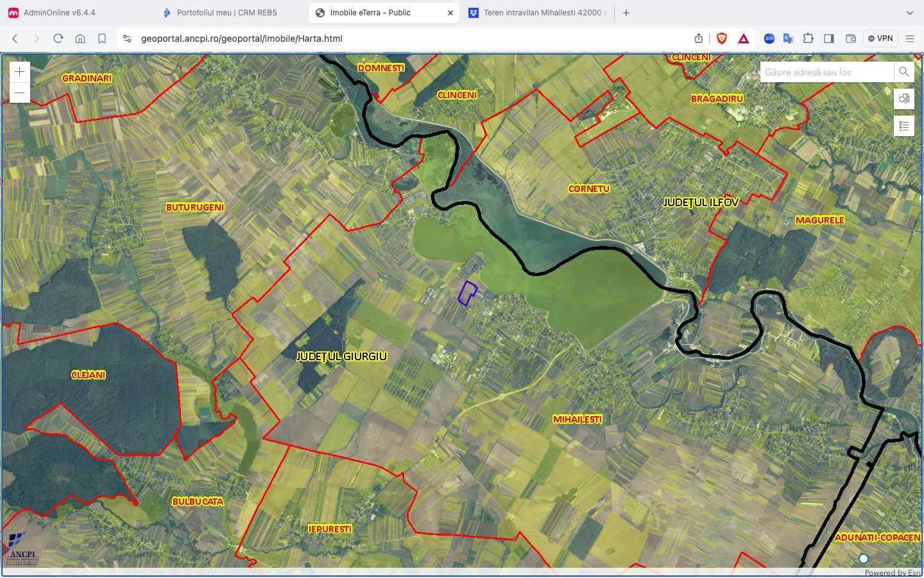Toggle the Brave VPN button
Viewport: 924px width, 578px height.
(880, 39)
